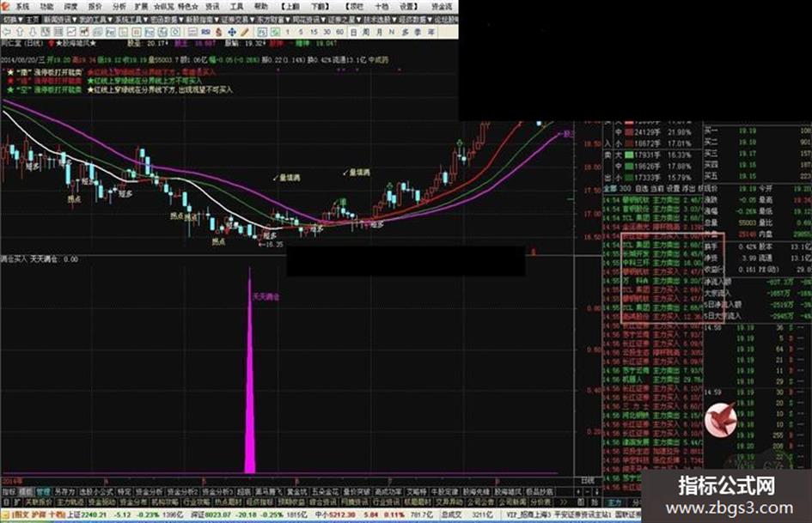Click the 十档 menu bar button

[x=382, y=6]
